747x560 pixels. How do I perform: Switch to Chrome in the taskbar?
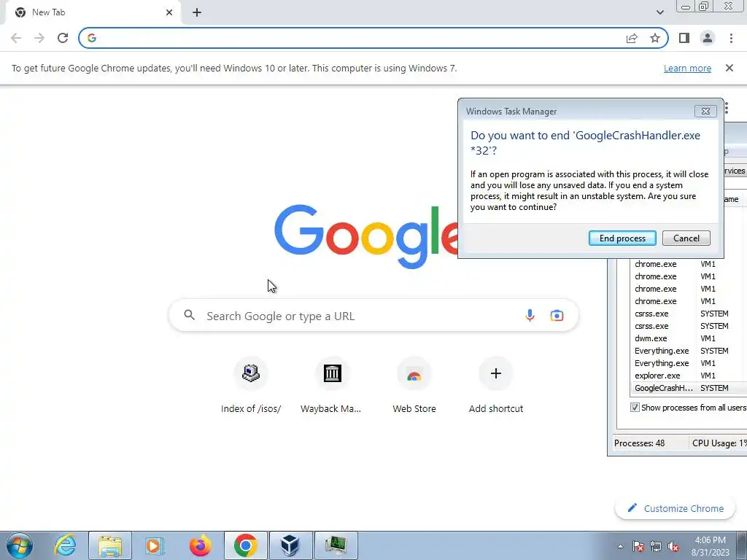pos(245,545)
